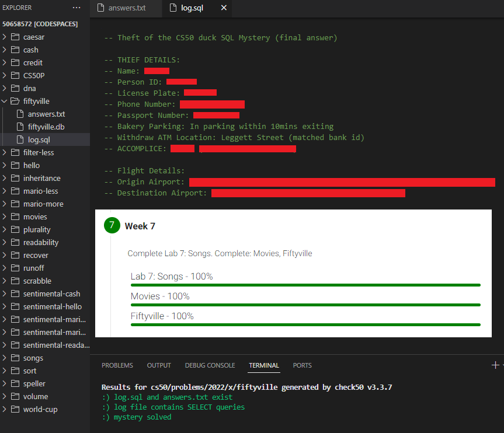The height and width of the screenshot is (433, 504).
Task: Click the cash folder icon
Action: click(15, 50)
